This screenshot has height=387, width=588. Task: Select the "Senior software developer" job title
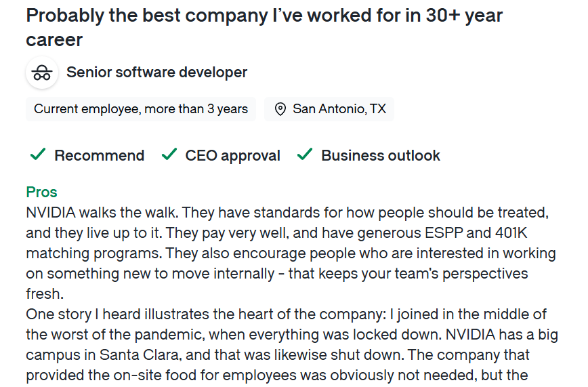(x=156, y=73)
